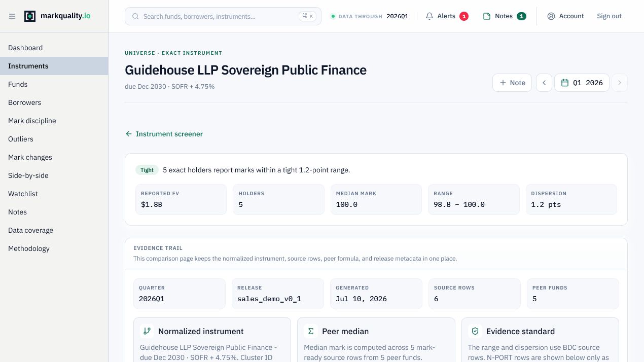644x362 pixels.
Task: Click the Median mark 100.0 value
Action: (x=347, y=204)
